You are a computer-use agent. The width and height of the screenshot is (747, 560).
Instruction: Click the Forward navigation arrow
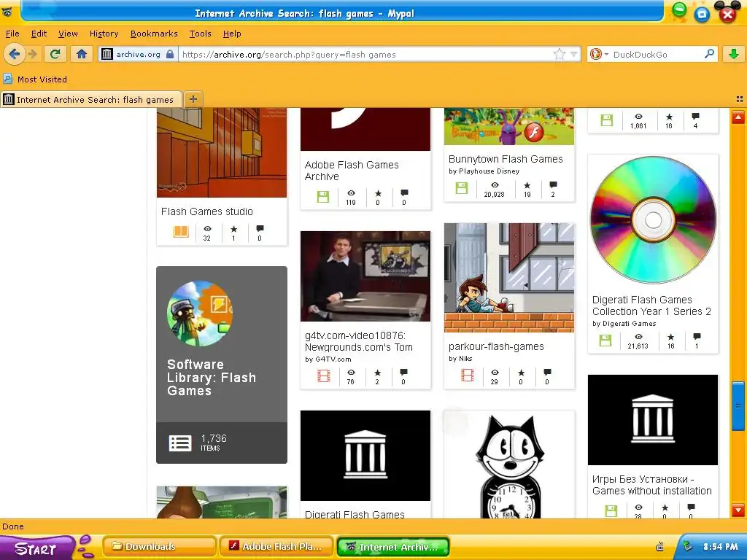pyautogui.click(x=33, y=54)
